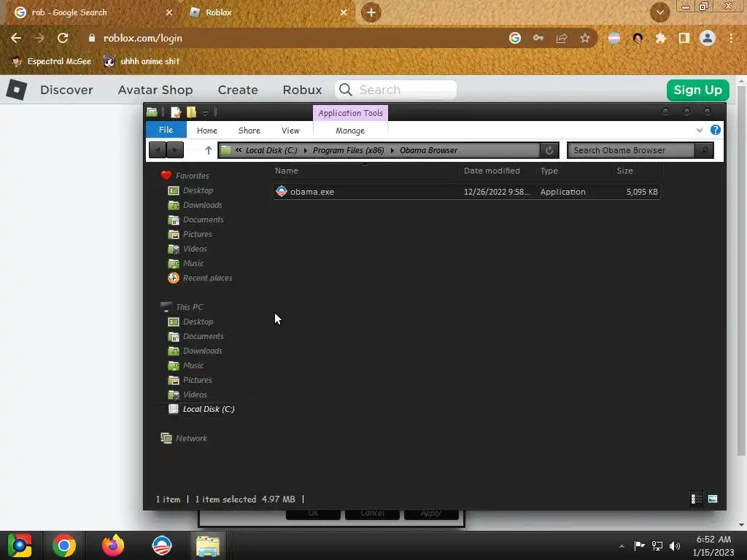
Task: Open Espectral McGee bookmark
Action: tap(51, 61)
